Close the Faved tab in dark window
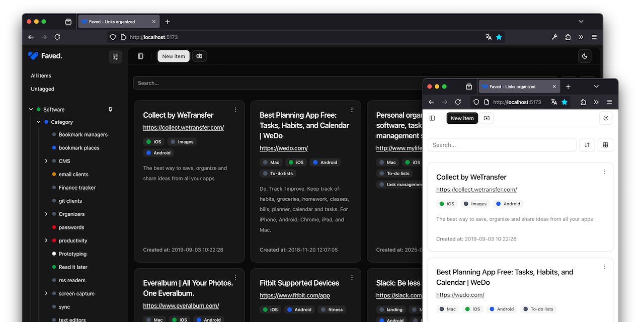 coord(154,22)
